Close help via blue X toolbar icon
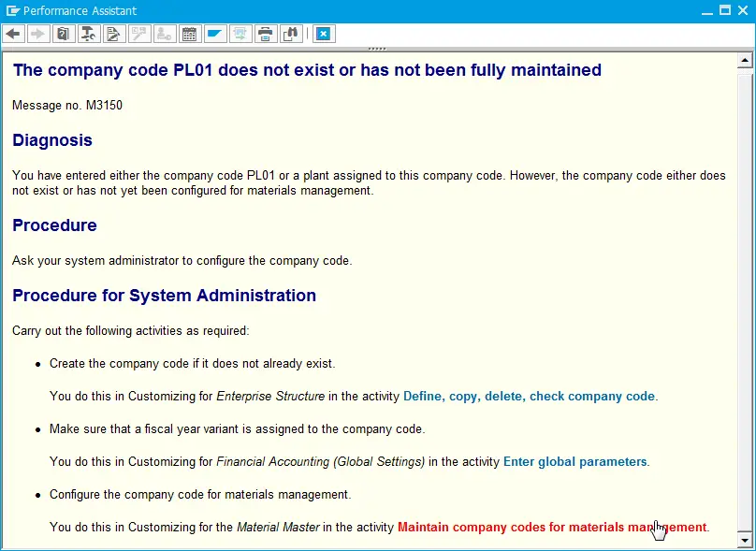The height and width of the screenshot is (551, 756). (324, 35)
